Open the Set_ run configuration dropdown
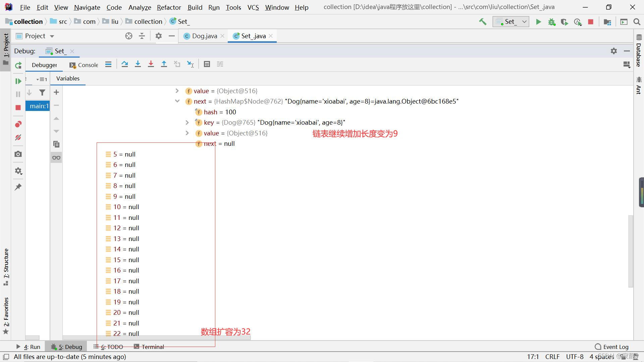 point(511,22)
